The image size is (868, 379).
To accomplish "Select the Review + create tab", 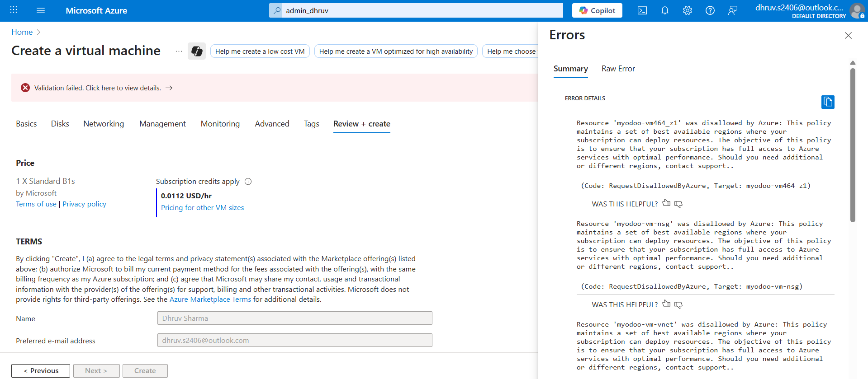I will click(x=362, y=124).
